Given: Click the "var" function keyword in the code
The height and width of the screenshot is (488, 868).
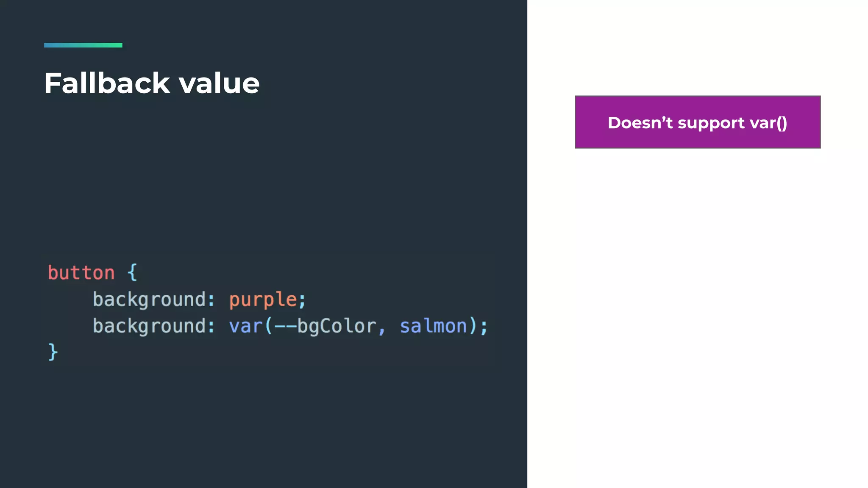Looking at the screenshot, I should pos(245,326).
